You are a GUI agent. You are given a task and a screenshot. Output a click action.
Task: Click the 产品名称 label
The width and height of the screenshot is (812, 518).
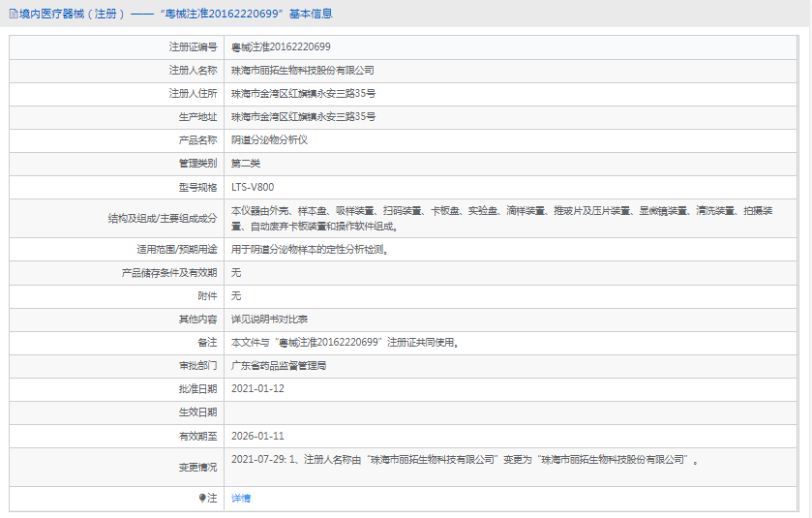(x=197, y=140)
